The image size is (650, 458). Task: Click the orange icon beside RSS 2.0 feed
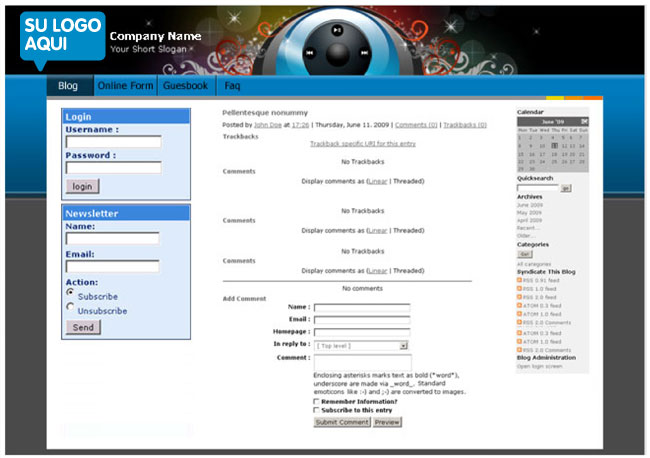point(519,297)
